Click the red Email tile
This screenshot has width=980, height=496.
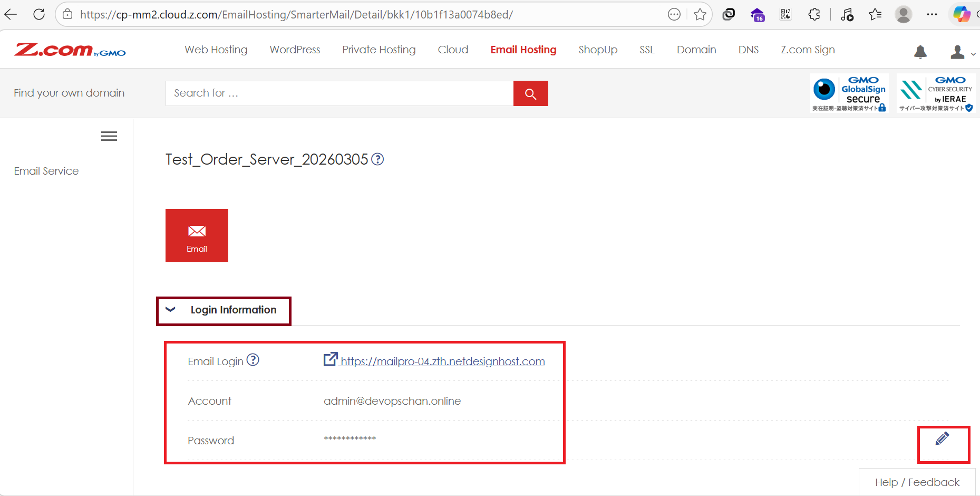pyautogui.click(x=197, y=235)
